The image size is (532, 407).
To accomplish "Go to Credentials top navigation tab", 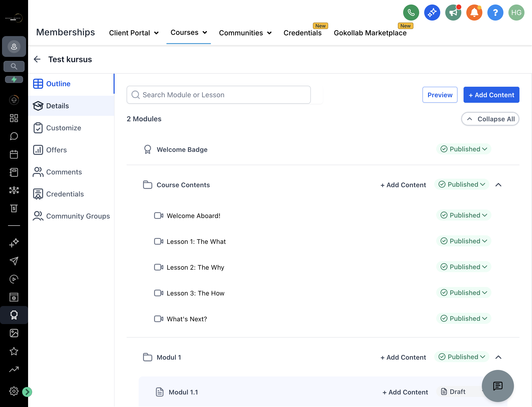I will pos(303,33).
